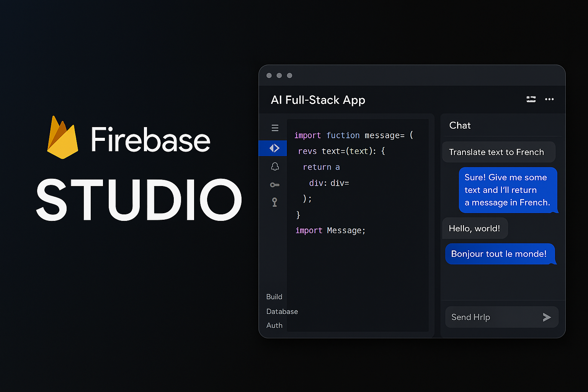Click the "import fuction message= (" code line
Viewport: 588px width, 392px height.
click(354, 136)
